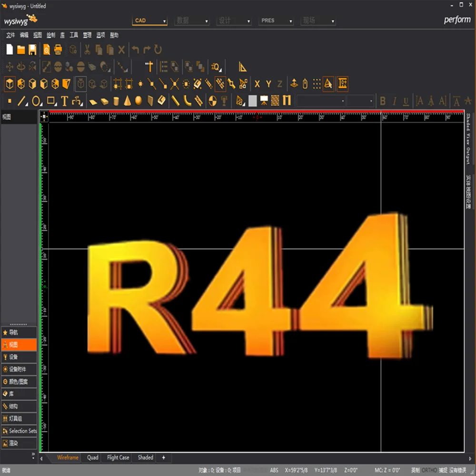This screenshot has height=476, width=476.
Task: Open a file using the folder icon
Action: pos(21,50)
